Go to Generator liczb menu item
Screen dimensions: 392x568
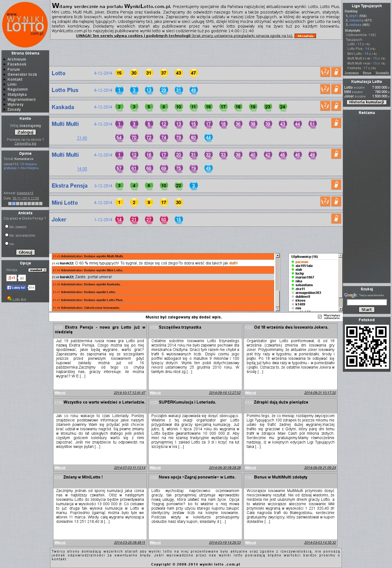click(22, 74)
